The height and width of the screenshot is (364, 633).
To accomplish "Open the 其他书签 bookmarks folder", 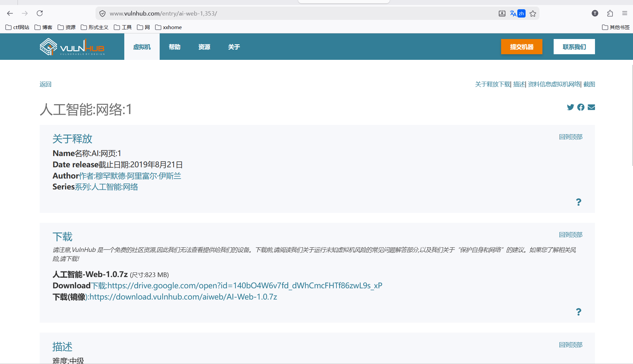I will (x=616, y=27).
